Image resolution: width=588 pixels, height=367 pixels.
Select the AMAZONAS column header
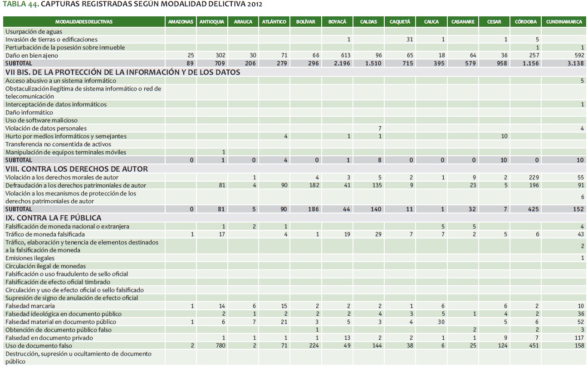point(181,22)
